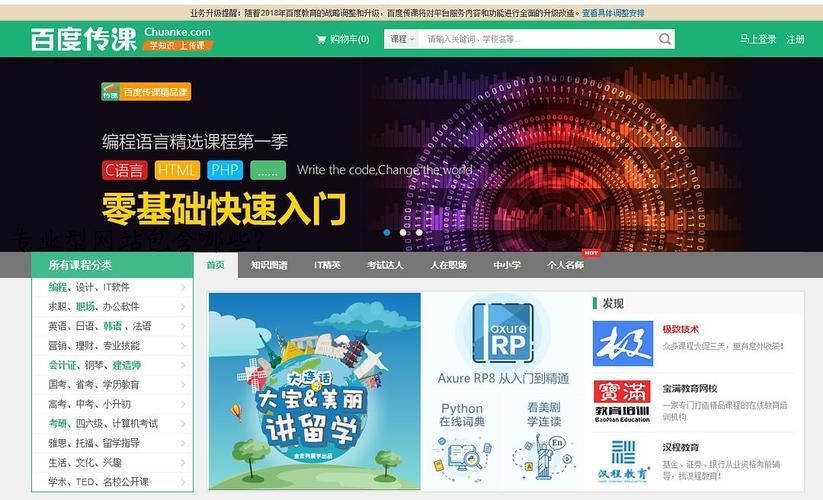Select the C语言 red tag

(124, 170)
